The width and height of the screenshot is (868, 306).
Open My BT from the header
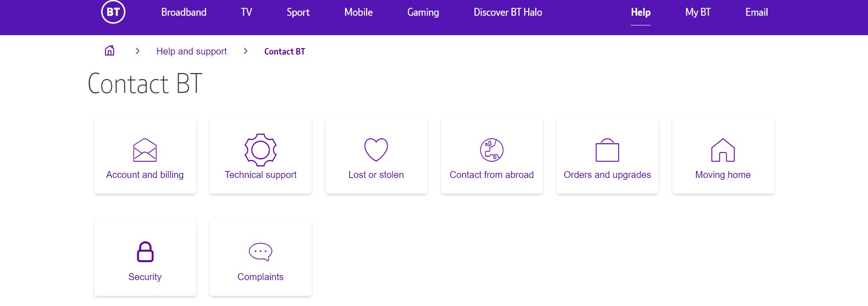[x=698, y=12]
